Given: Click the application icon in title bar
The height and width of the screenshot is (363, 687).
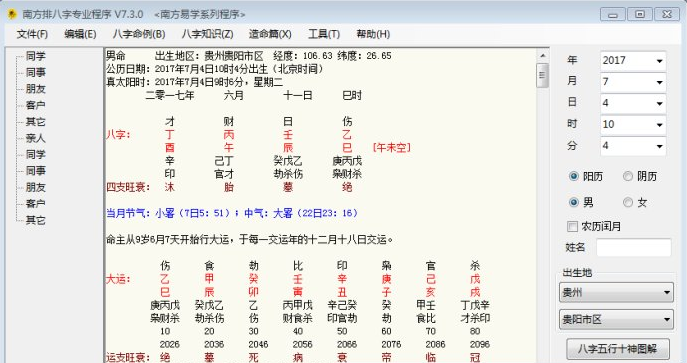Looking at the screenshot, I should click(x=11, y=14).
